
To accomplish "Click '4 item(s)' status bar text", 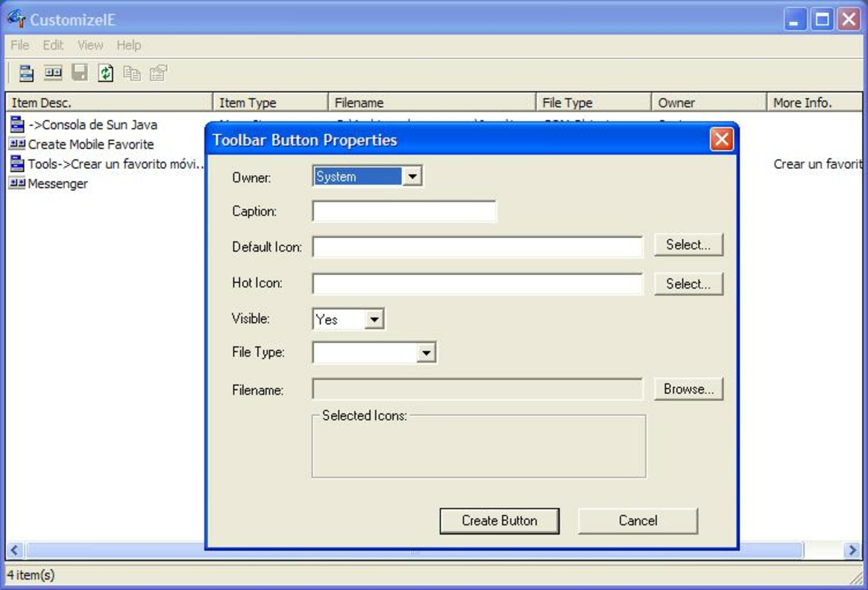I will [x=31, y=575].
